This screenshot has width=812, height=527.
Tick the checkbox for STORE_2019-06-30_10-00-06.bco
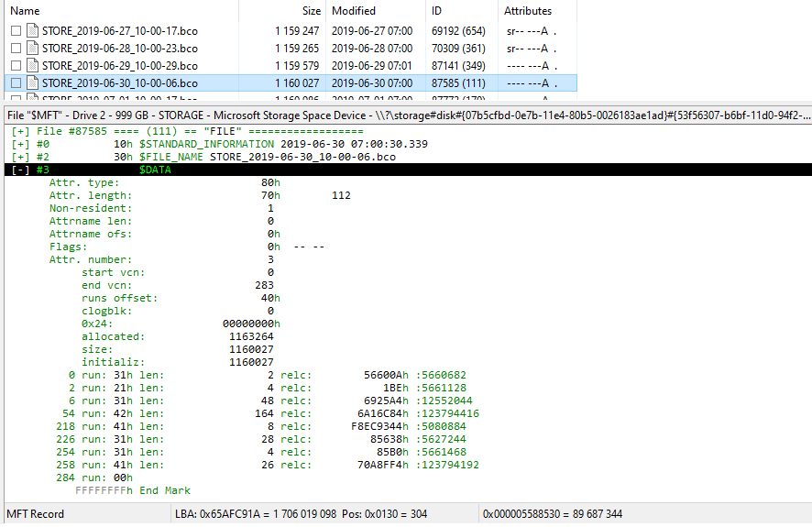pyautogui.click(x=16, y=82)
